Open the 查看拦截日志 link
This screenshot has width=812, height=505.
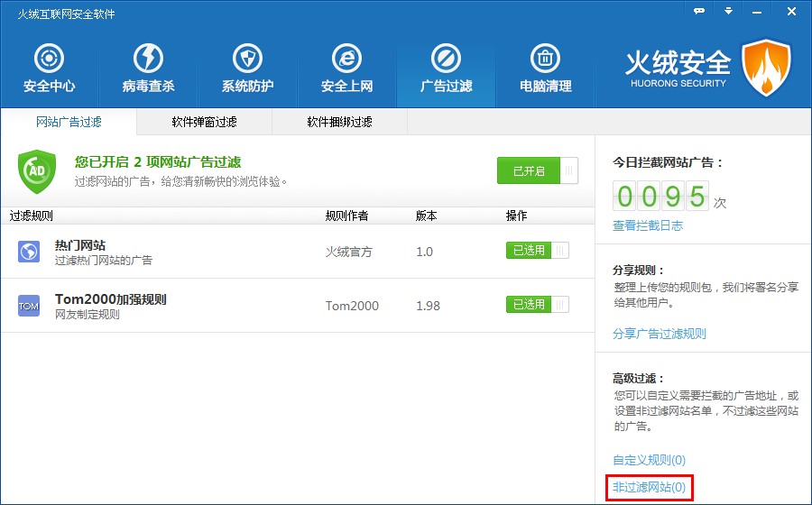tap(648, 225)
